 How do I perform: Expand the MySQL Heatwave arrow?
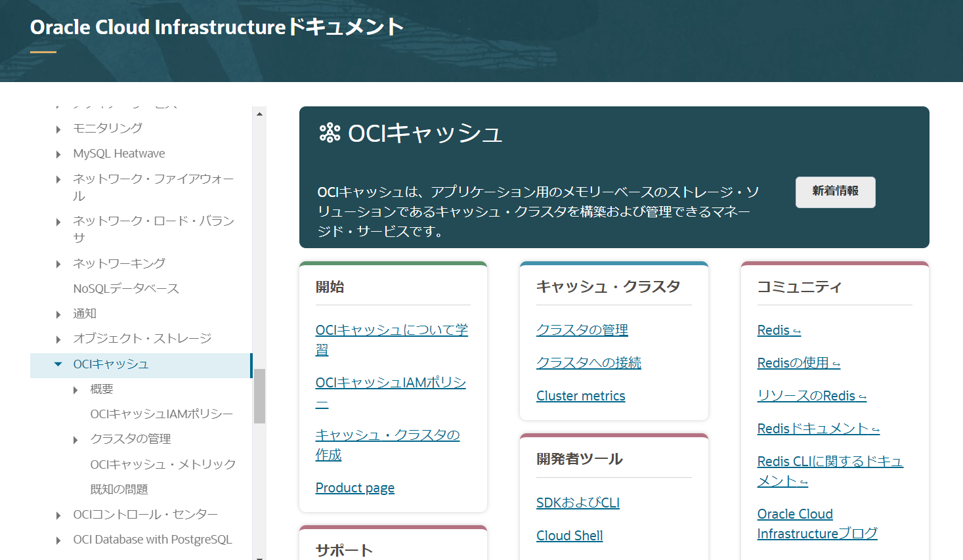tap(58, 154)
